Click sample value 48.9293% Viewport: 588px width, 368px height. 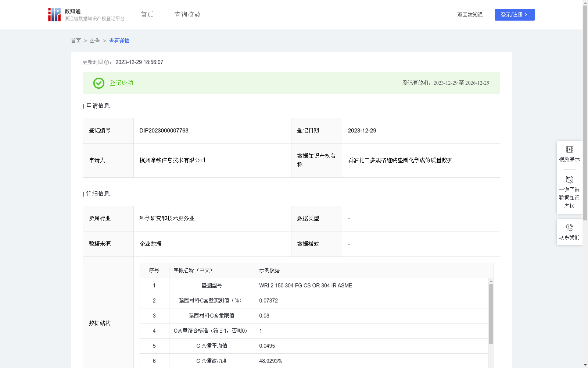coord(270,361)
